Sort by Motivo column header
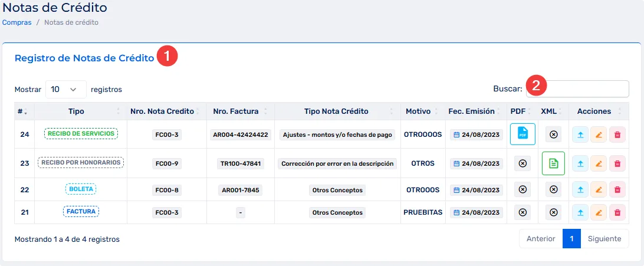Viewport: 644px width, 266px height. [x=418, y=111]
